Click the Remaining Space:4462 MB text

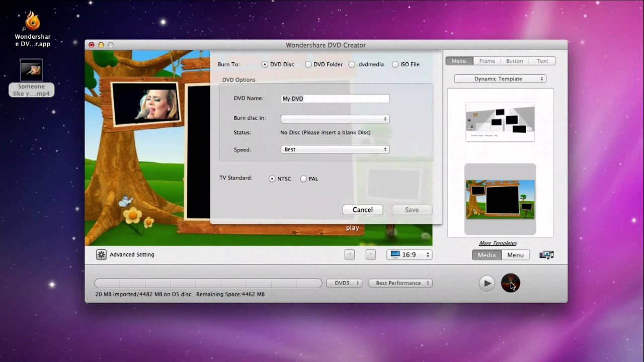[x=230, y=294]
